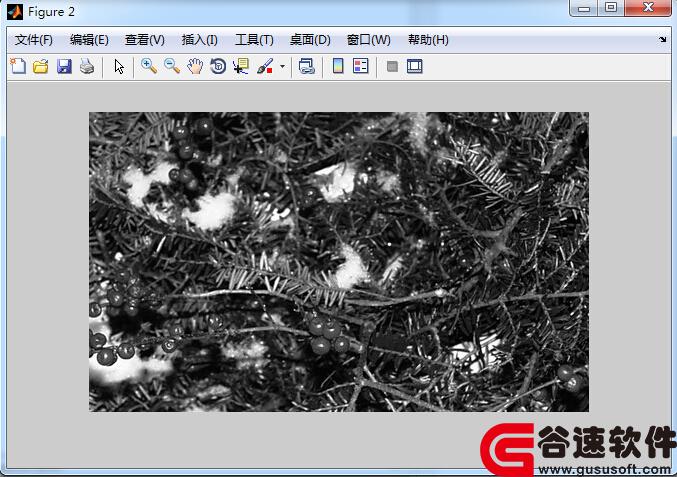The height and width of the screenshot is (477, 677).
Task: Print the figure using printer icon
Action: pyautogui.click(x=87, y=66)
